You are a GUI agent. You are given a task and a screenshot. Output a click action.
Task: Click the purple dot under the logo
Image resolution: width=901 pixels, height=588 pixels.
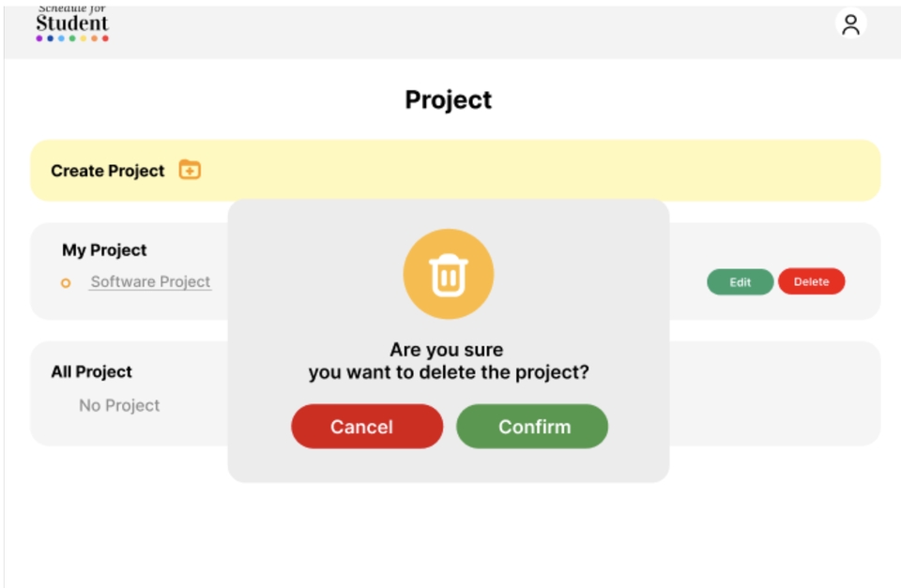pyautogui.click(x=39, y=38)
